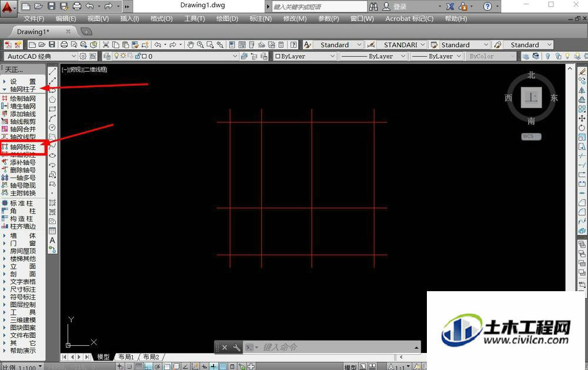Open the AutoCAD 经典 workspace dropdown
The height and width of the screenshot is (370, 588).
(x=73, y=56)
